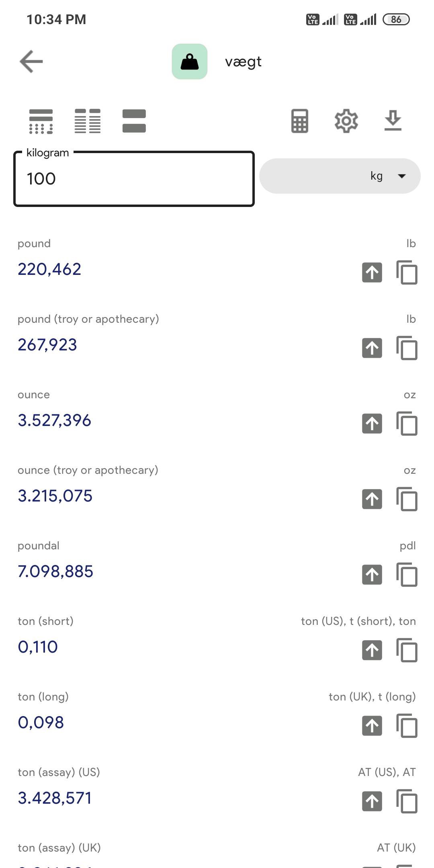Copy the short ton value 0,110
Viewport: 434px width, 868px height.
[x=407, y=650]
